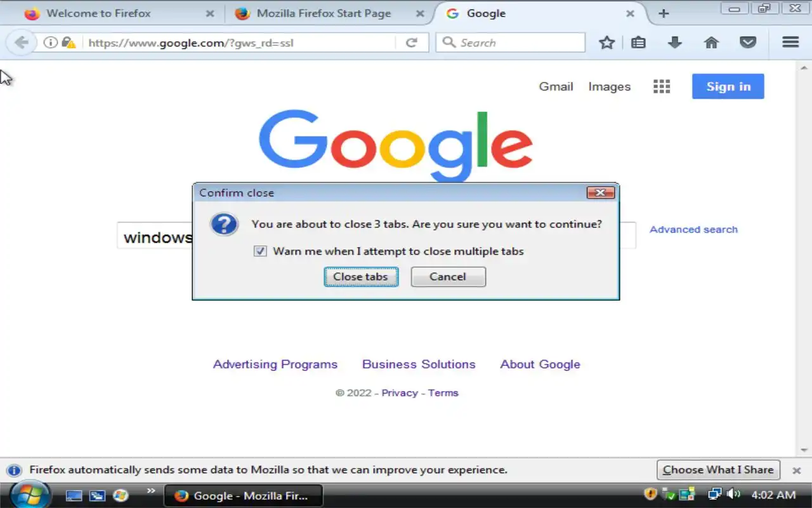
Task: Dismiss the Firefox data notification bar
Action: pyautogui.click(x=797, y=471)
